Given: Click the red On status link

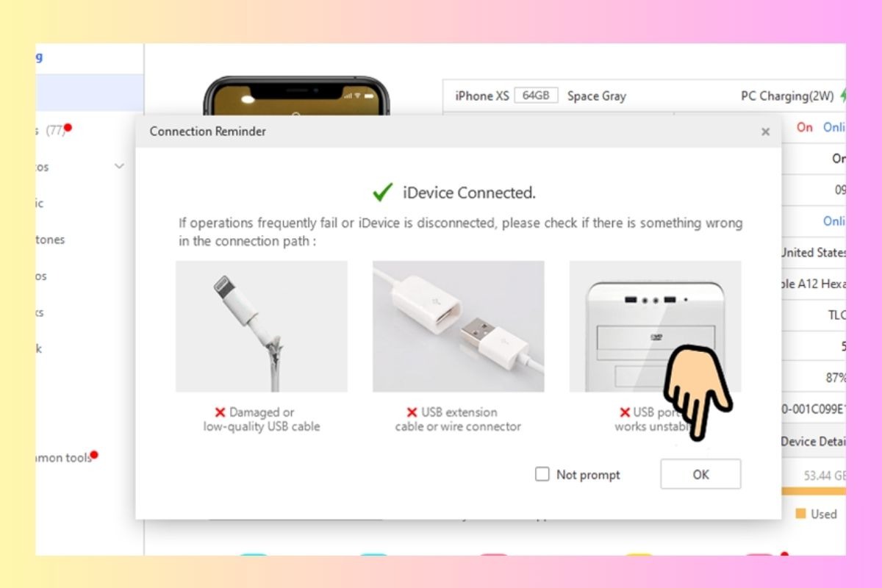Looking at the screenshot, I should (805, 127).
